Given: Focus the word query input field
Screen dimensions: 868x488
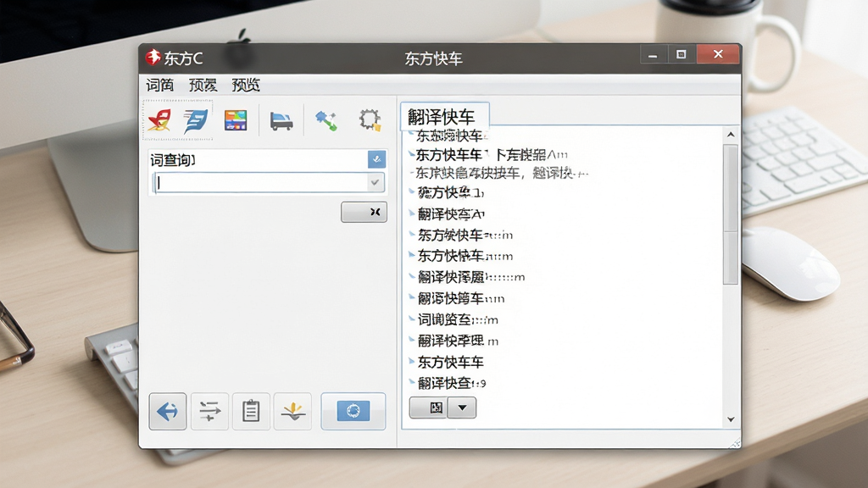Looking at the screenshot, I should [261, 183].
